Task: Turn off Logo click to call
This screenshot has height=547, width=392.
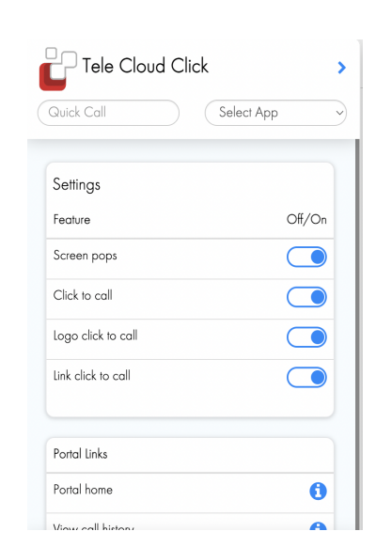Action: tap(306, 337)
